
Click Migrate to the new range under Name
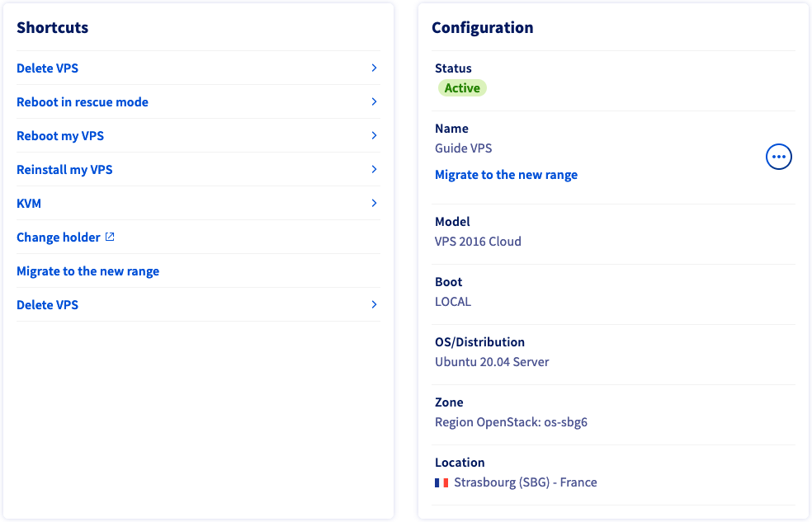(506, 175)
